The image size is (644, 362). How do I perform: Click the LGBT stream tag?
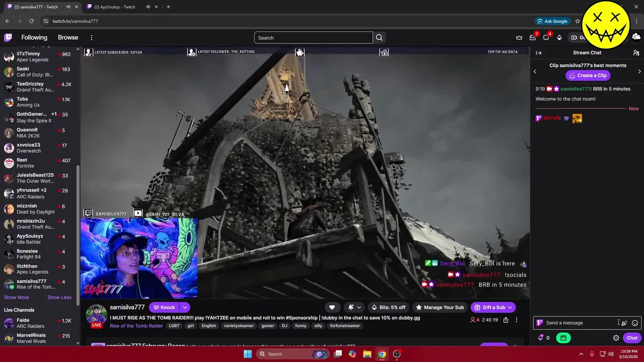point(174,326)
